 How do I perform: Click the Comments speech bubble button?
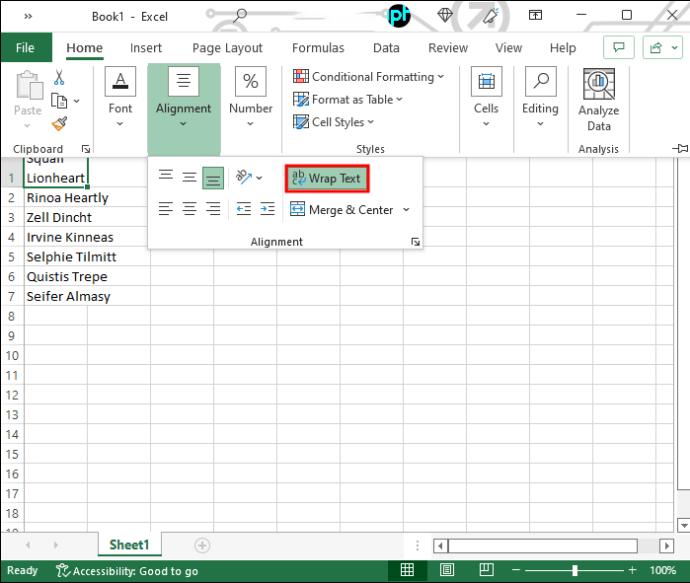click(x=618, y=47)
